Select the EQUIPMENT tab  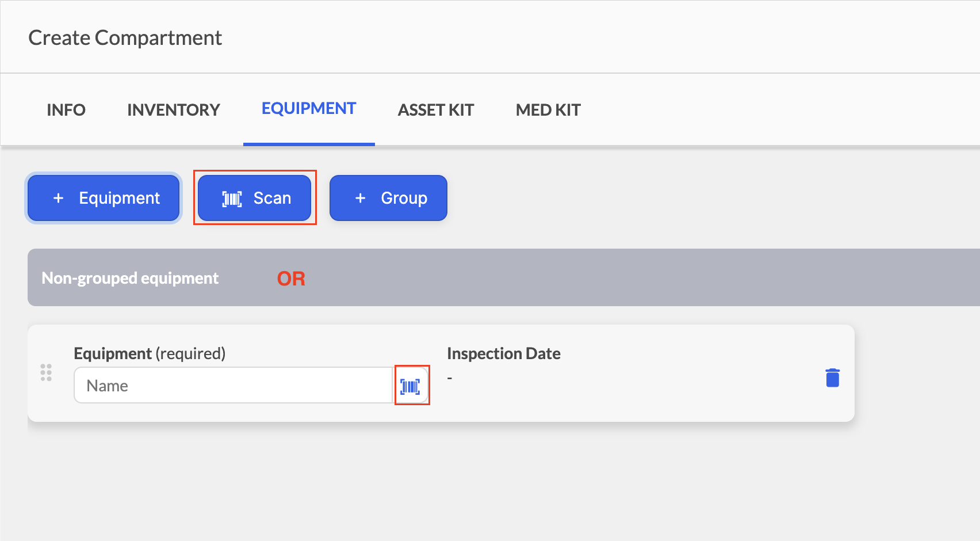[x=309, y=109]
